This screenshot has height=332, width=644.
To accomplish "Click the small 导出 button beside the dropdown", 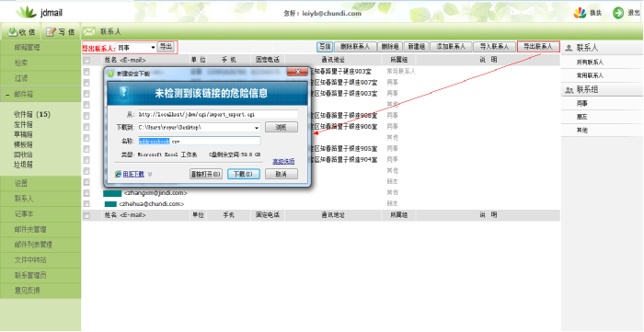I will [x=166, y=47].
